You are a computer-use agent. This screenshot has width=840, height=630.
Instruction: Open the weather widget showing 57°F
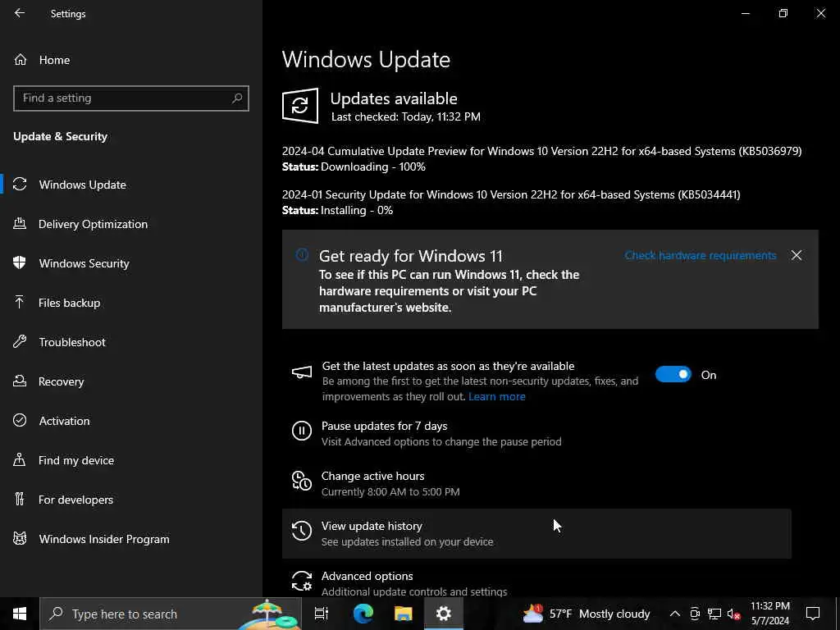[x=586, y=614]
